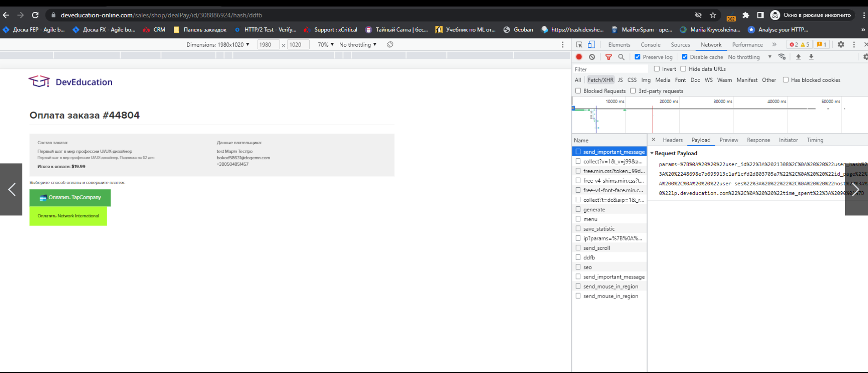Open the 70% zoom dropdown

pos(326,45)
